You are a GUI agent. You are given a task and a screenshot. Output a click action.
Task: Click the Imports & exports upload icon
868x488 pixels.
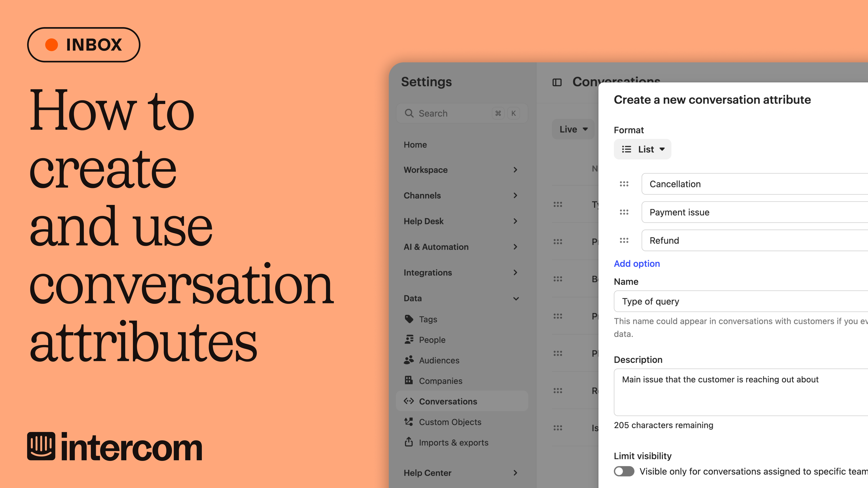409,442
